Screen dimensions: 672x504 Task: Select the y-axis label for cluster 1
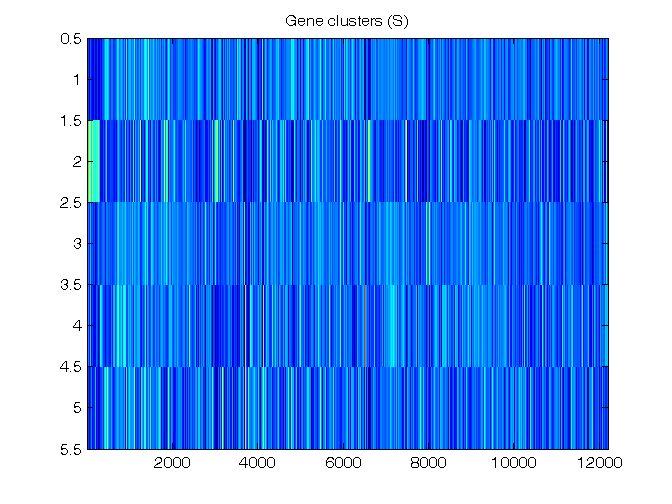click(77, 80)
